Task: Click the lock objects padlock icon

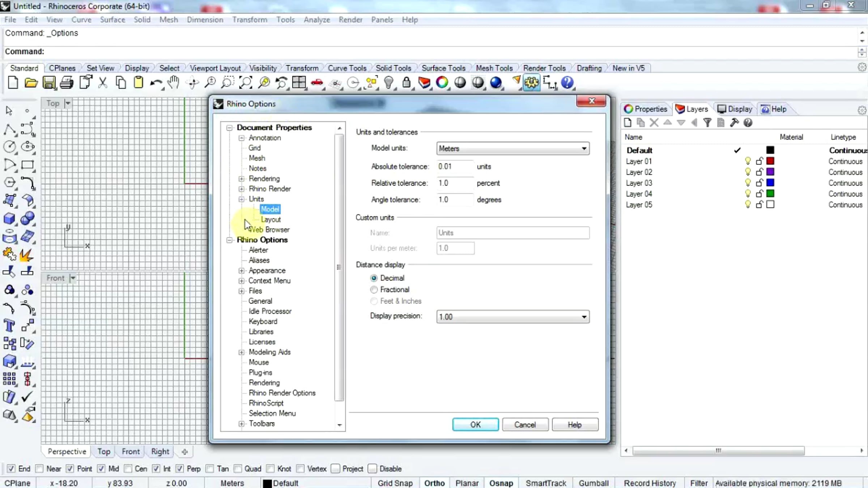Action: [406, 83]
